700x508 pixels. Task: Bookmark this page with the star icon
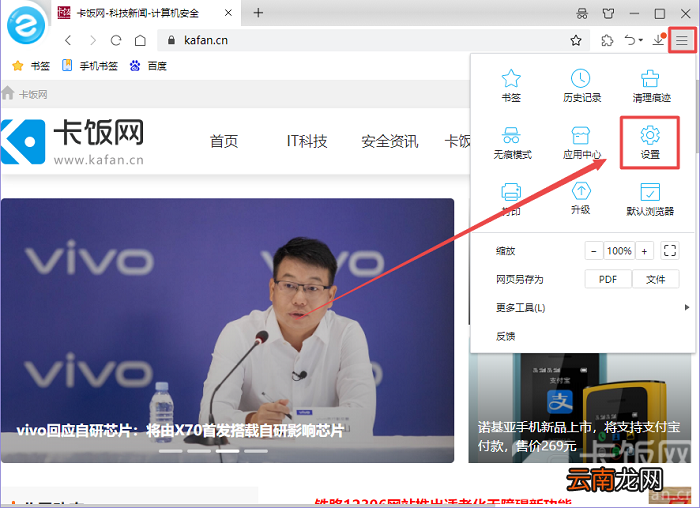tap(576, 41)
